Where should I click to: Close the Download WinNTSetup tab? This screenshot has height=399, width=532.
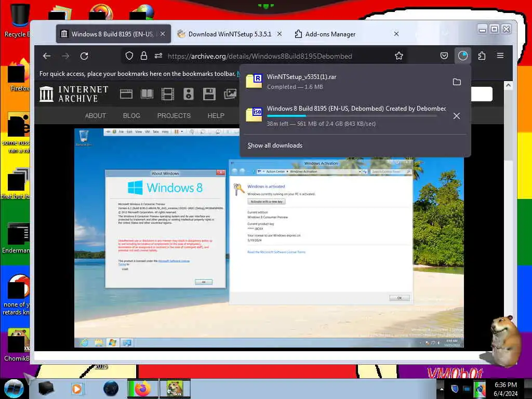[279, 34]
